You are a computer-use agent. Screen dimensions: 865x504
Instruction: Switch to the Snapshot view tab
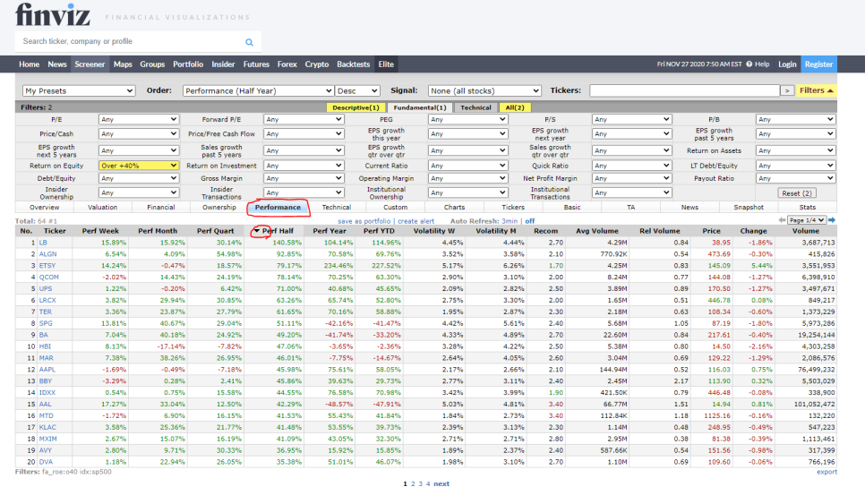749,208
